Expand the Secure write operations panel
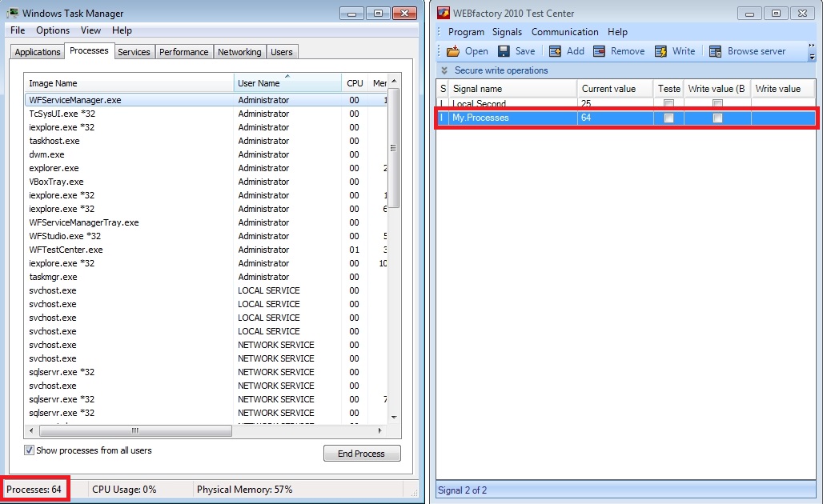 (x=444, y=70)
